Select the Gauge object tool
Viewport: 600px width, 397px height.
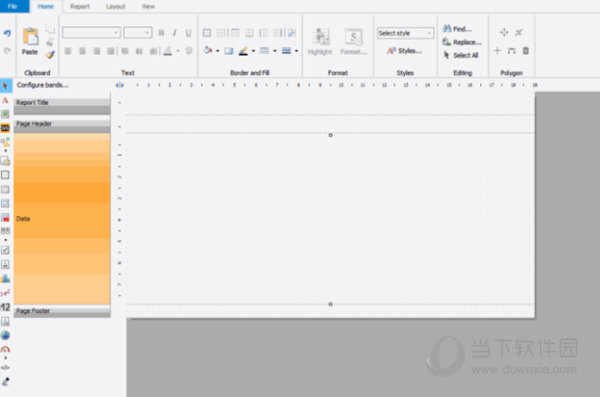point(5,349)
